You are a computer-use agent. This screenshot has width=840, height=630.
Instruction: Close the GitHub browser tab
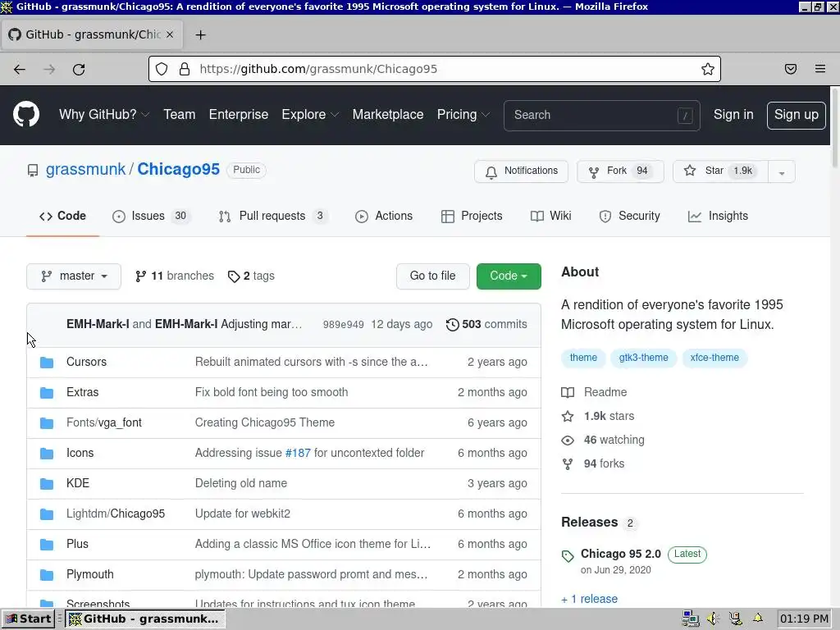pos(170,34)
